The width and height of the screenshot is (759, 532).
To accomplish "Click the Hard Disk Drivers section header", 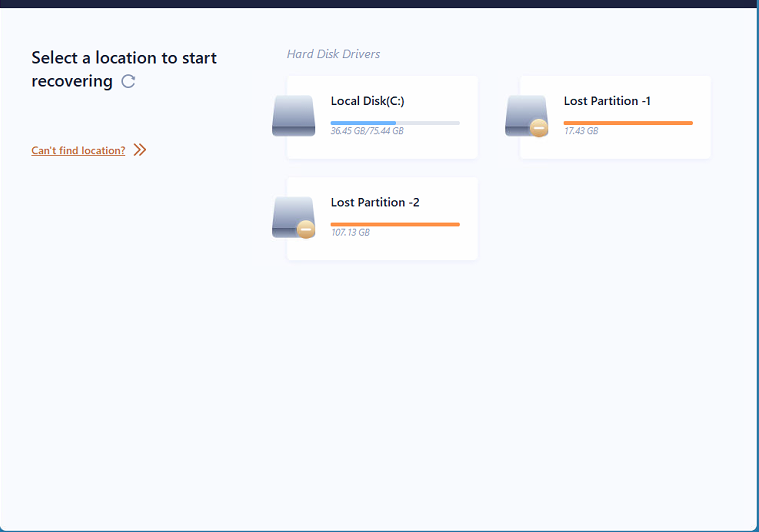I will (333, 54).
